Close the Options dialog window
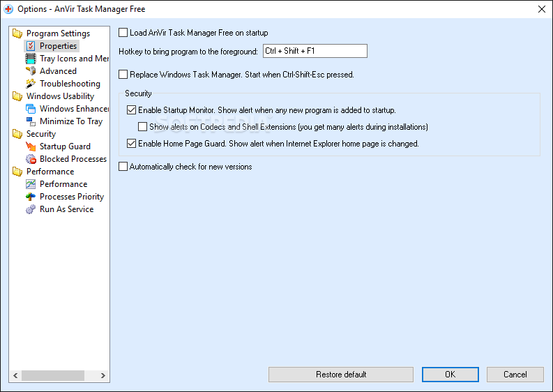 click(x=542, y=9)
